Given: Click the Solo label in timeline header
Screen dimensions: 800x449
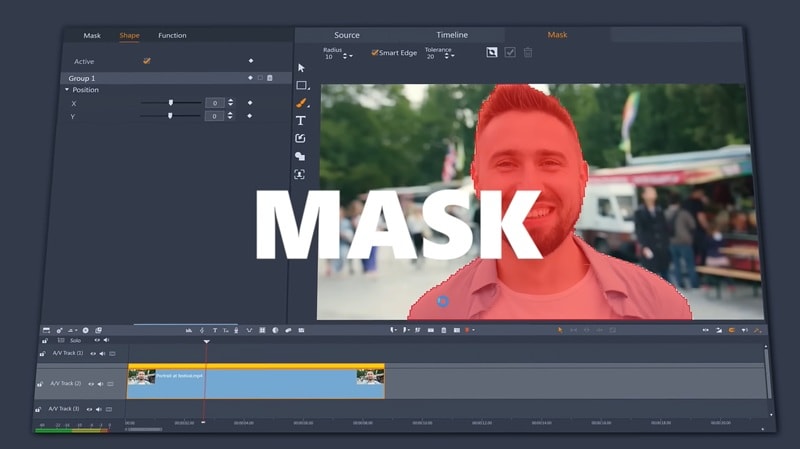Looking at the screenshot, I should click(76, 340).
